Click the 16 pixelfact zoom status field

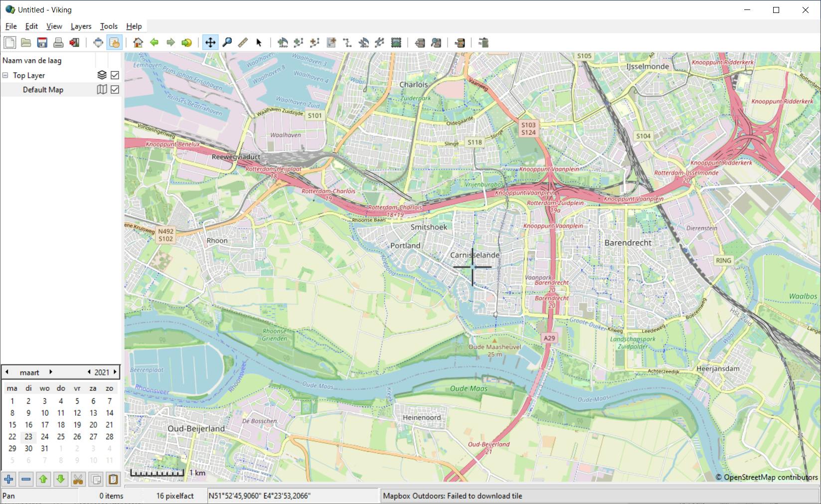point(174,496)
